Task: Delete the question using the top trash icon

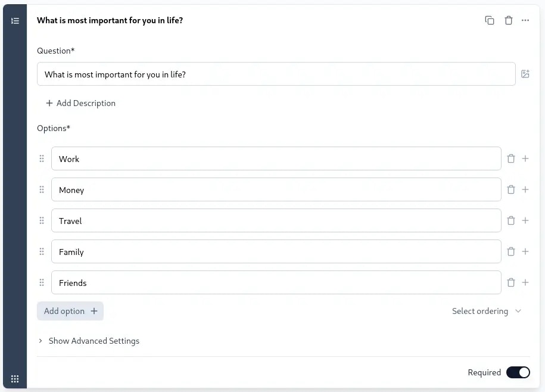Action: tap(508, 20)
